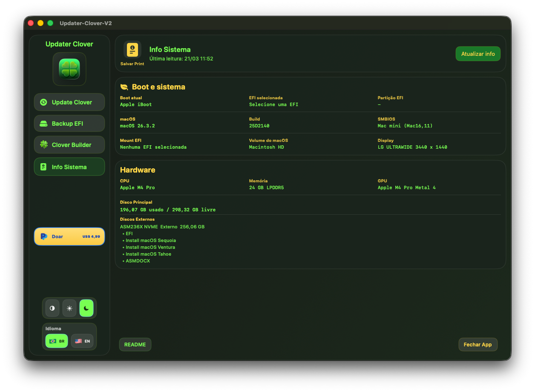
Task: Open the README
Action: click(135, 344)
